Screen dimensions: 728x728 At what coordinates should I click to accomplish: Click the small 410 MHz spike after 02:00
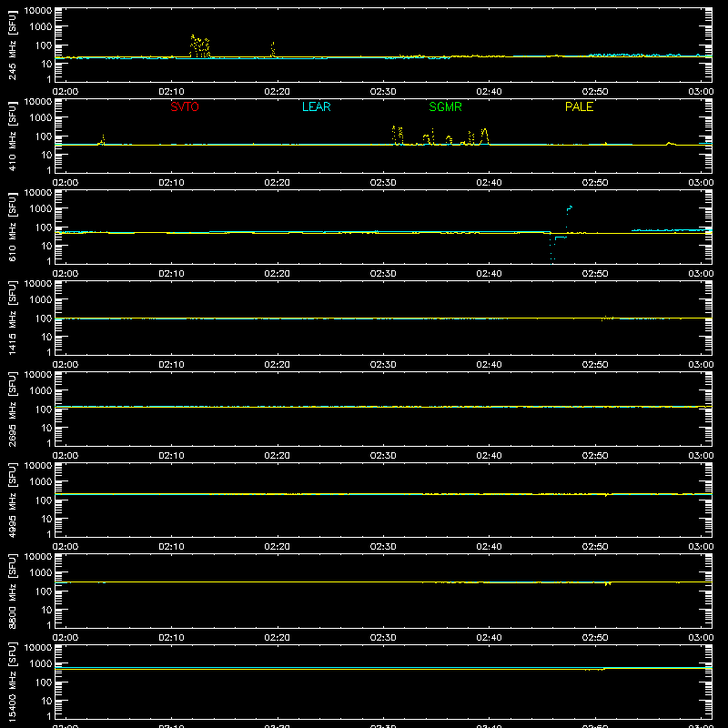point(102,140)
